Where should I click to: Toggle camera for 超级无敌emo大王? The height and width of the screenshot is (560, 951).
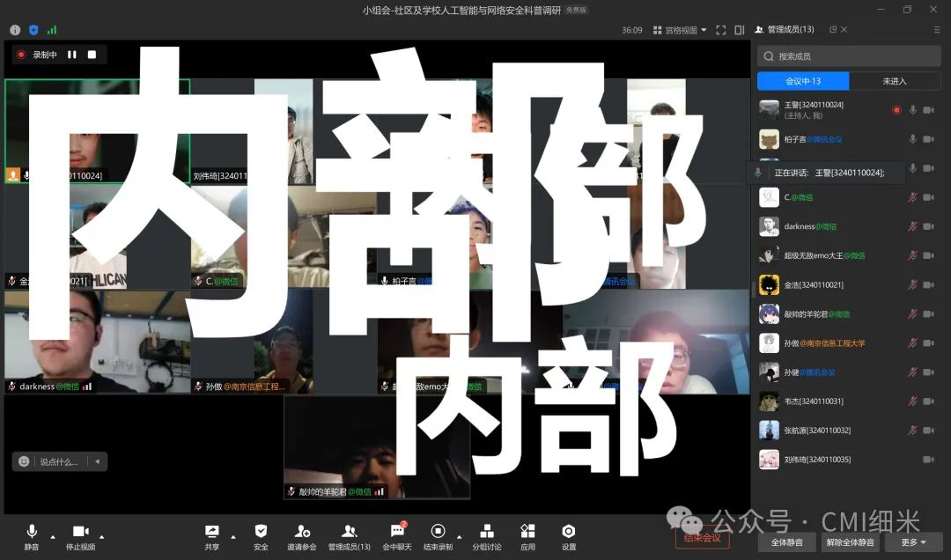click(x=929, y=255)
